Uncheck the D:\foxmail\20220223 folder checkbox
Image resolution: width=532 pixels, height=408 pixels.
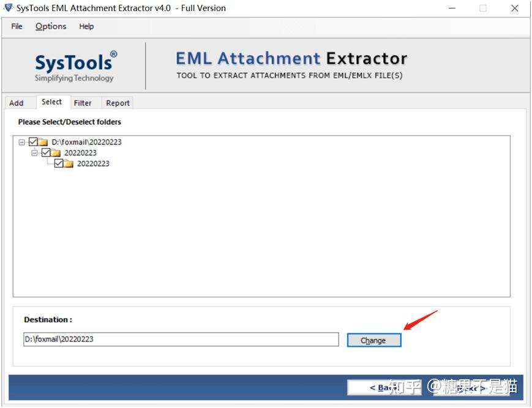(32, 141)
